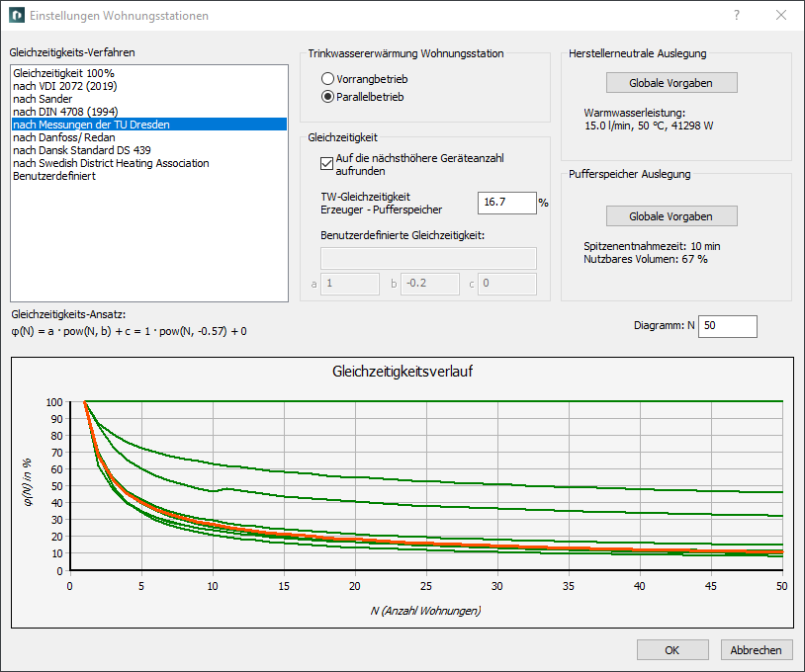Select the Parallelbetrieb radio button
The image size is (805, 672).
click(327, 97)
